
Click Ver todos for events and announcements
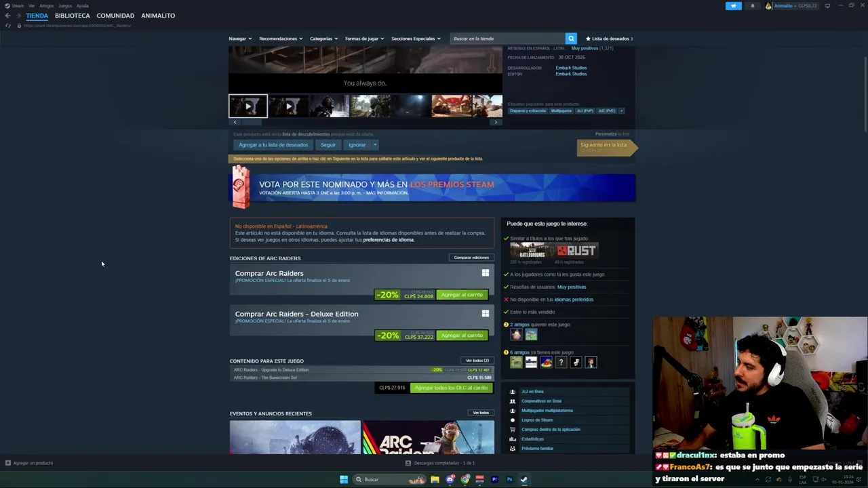(x=481, y=413)
